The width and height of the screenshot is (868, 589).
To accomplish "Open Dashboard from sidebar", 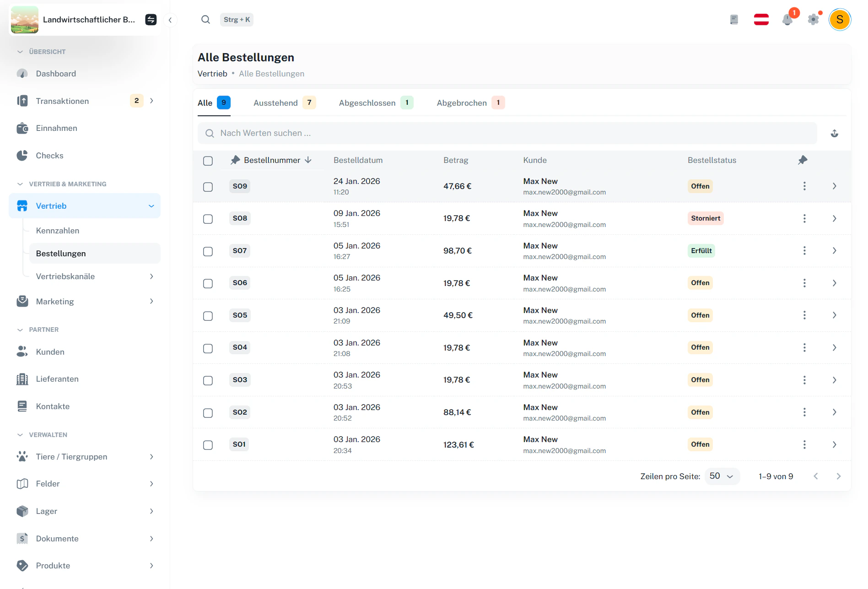I will tap(85, 74).
